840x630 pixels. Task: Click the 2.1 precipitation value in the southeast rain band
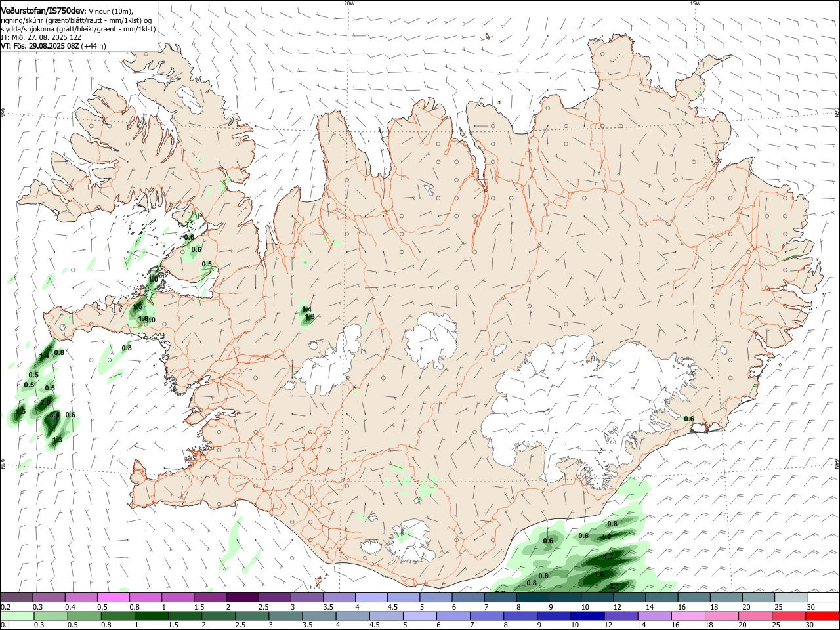614,586
